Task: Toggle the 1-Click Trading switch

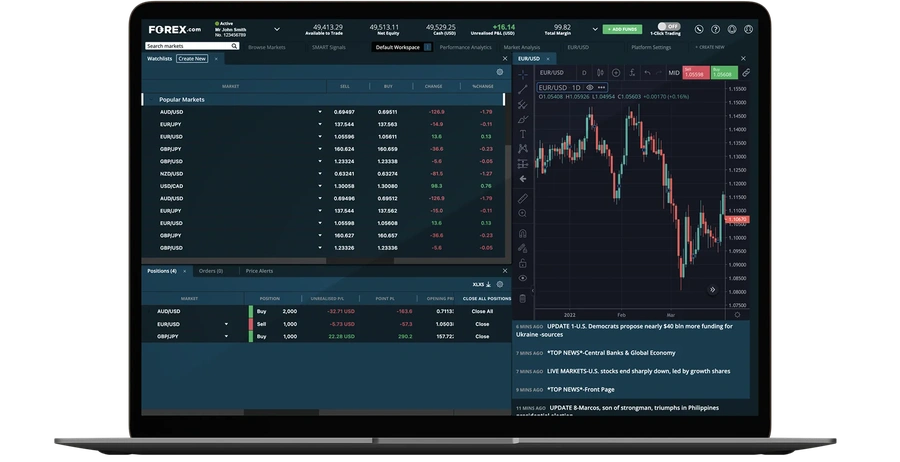Action: pyautogui.click(x=669, y=26)
